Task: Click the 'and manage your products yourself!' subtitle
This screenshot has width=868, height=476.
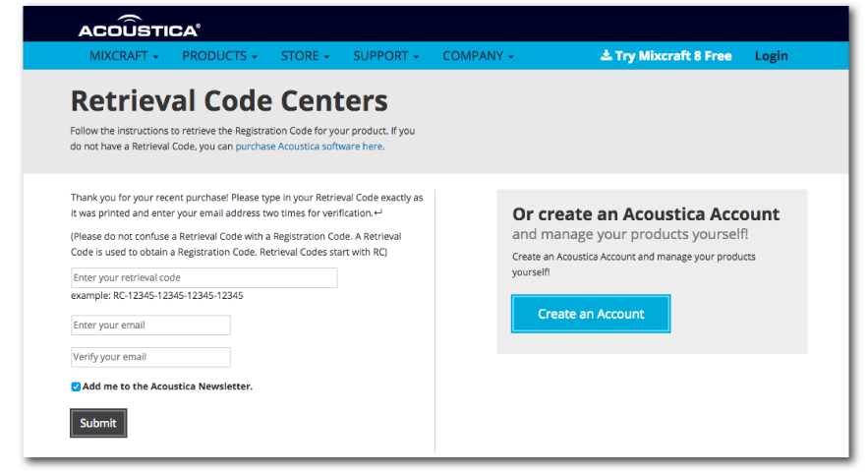Action: 630,234
